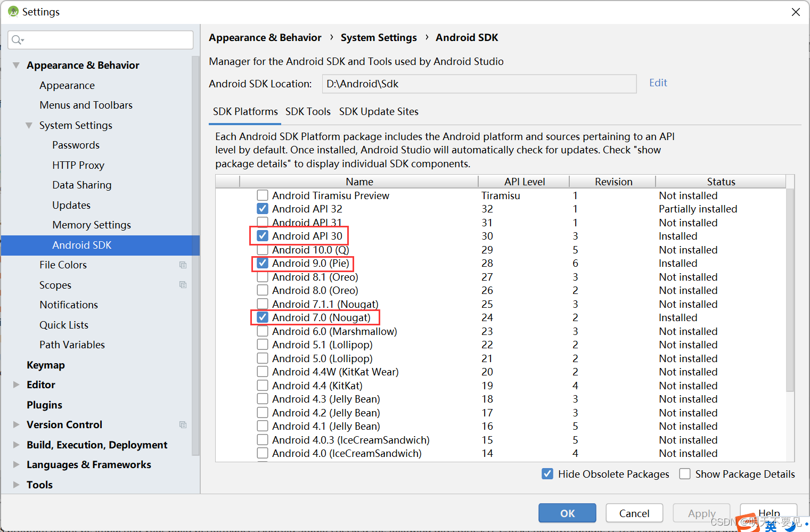Select Data Sharing settings

coord(82,185)
